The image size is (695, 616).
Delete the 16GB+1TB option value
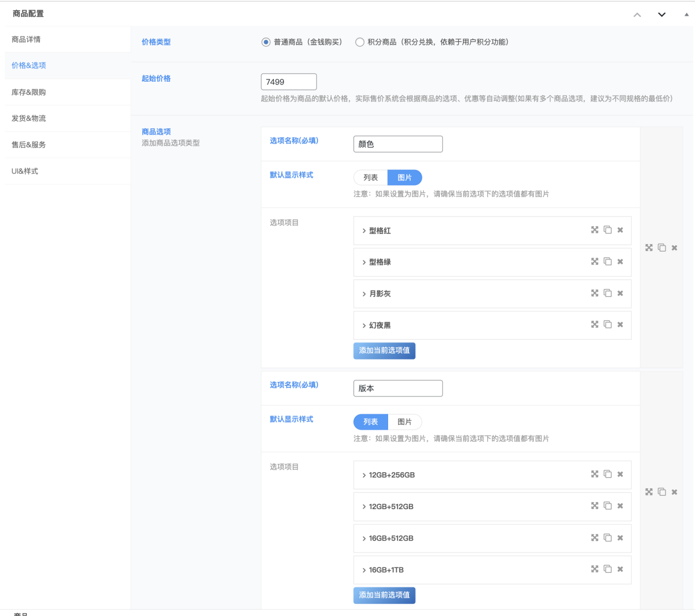coord(620,570)
